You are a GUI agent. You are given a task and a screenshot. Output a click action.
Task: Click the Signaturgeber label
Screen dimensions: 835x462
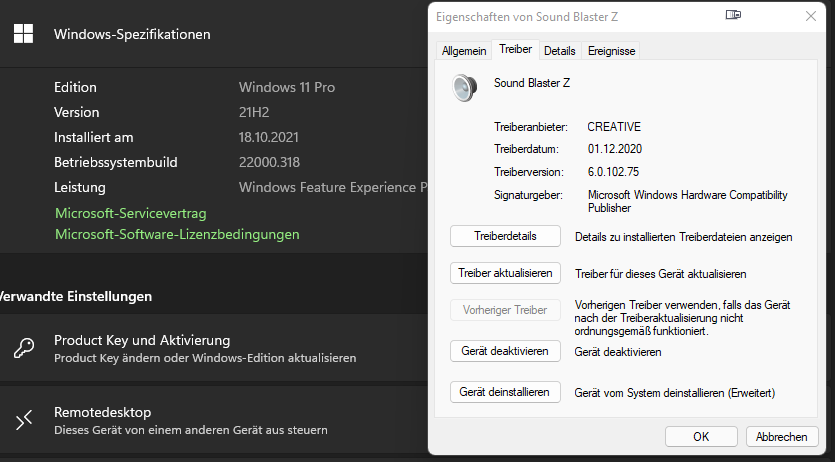click(528, 195)
